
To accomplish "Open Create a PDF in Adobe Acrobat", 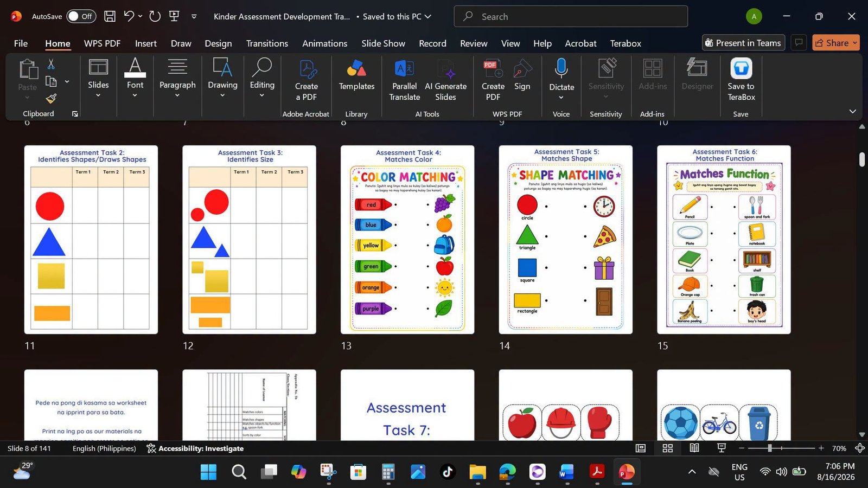I will [x=307, y=80].
